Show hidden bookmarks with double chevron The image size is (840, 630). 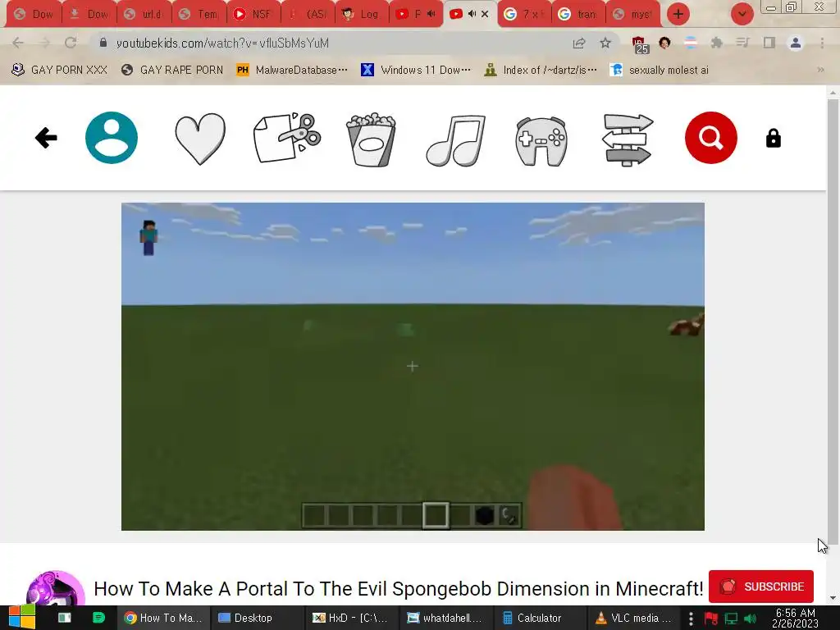coord(820,70)
